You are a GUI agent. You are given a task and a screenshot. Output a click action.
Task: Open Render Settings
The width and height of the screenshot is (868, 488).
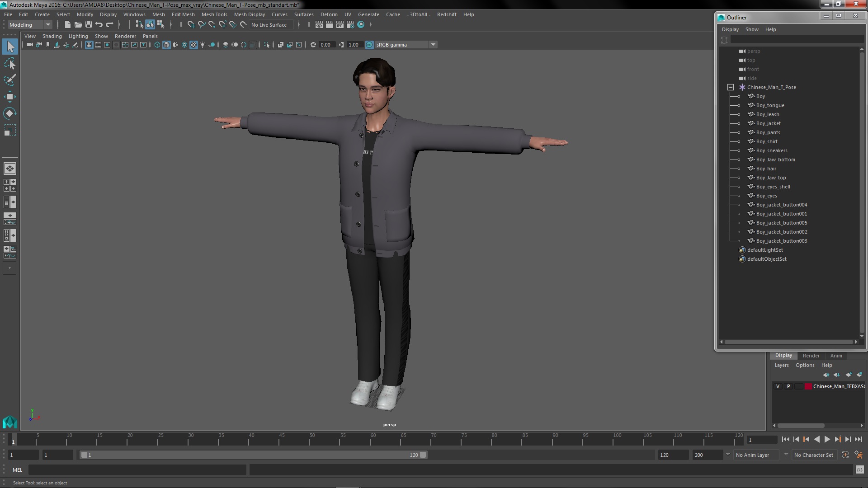(350, 25)
